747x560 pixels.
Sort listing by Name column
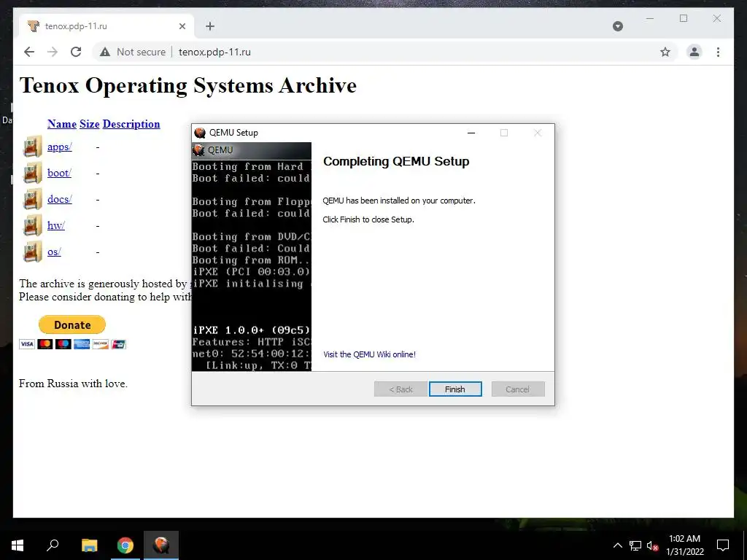tap(62, 124)
